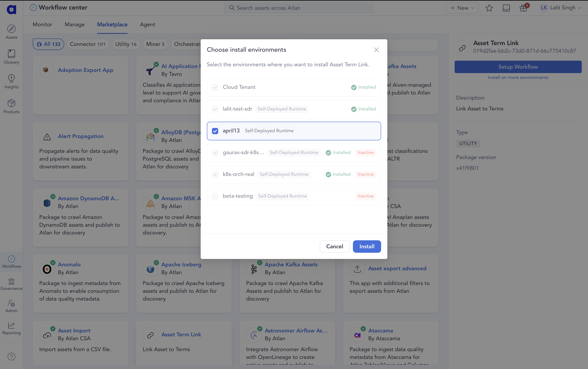588x369 pixels.
Task: Select the Marketplace tab
Action: coord(112,24)
